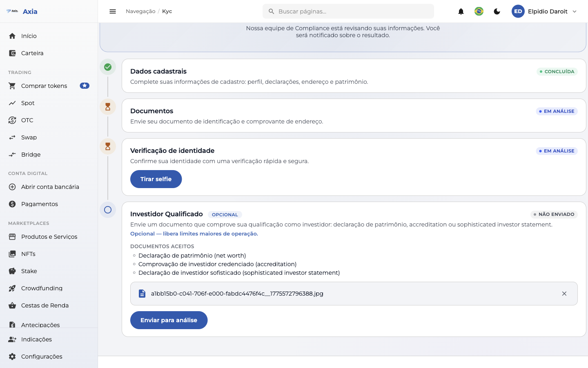Viewport: 588px width, 368px height.
Task: Click the Configurações gear icon
Action: (12, 357)
